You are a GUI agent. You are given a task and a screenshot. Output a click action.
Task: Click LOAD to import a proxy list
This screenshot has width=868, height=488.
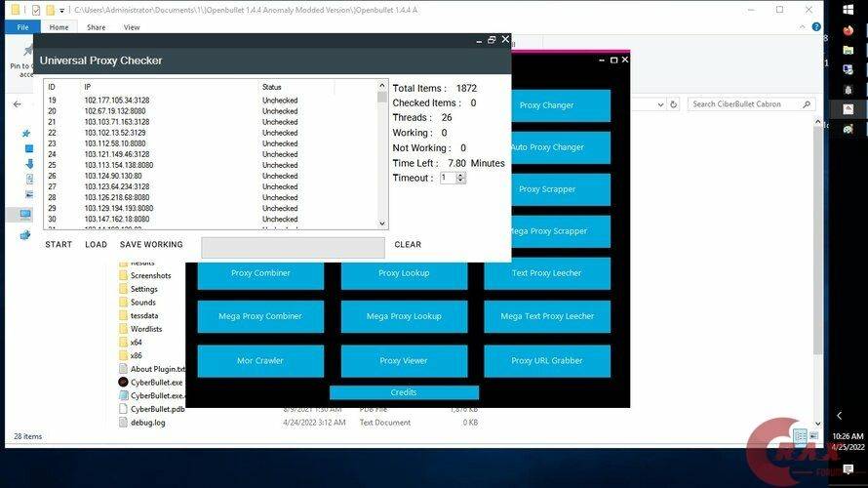(96, 244)
